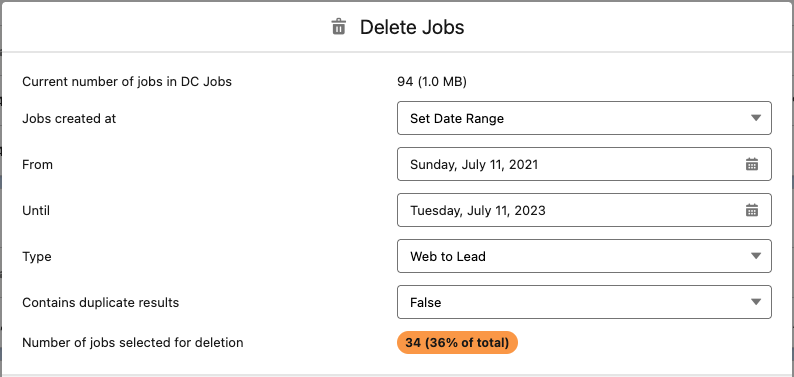
Task: Click the From date field with Sunday, July 11, 2021
Action: click(x=584, y=164)
